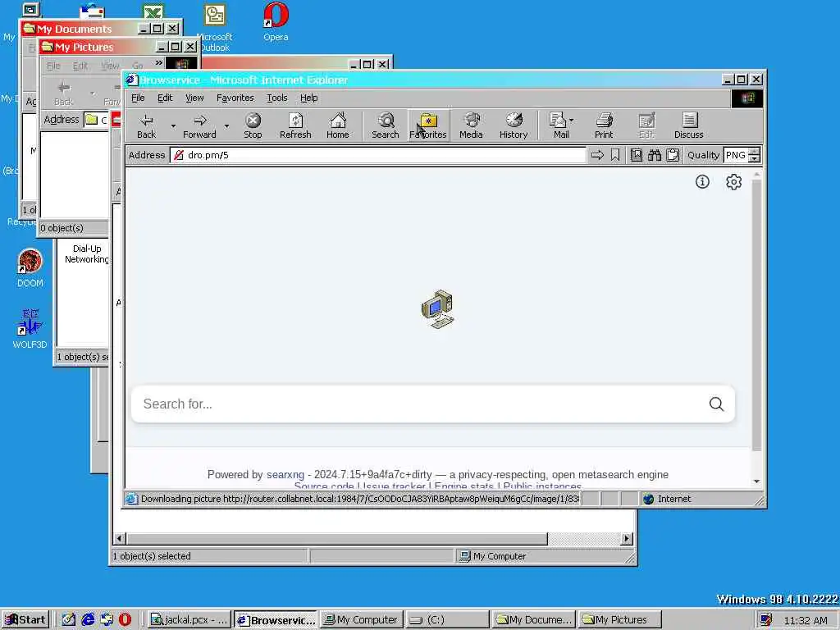This screenshot has width=840, height=630.
Task: Click the bookmarks book icon in address bar
Action: 637,155
